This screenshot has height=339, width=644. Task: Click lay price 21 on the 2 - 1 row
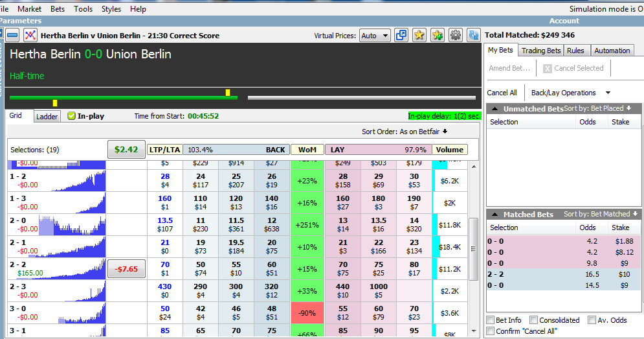[x=342, y=247]
